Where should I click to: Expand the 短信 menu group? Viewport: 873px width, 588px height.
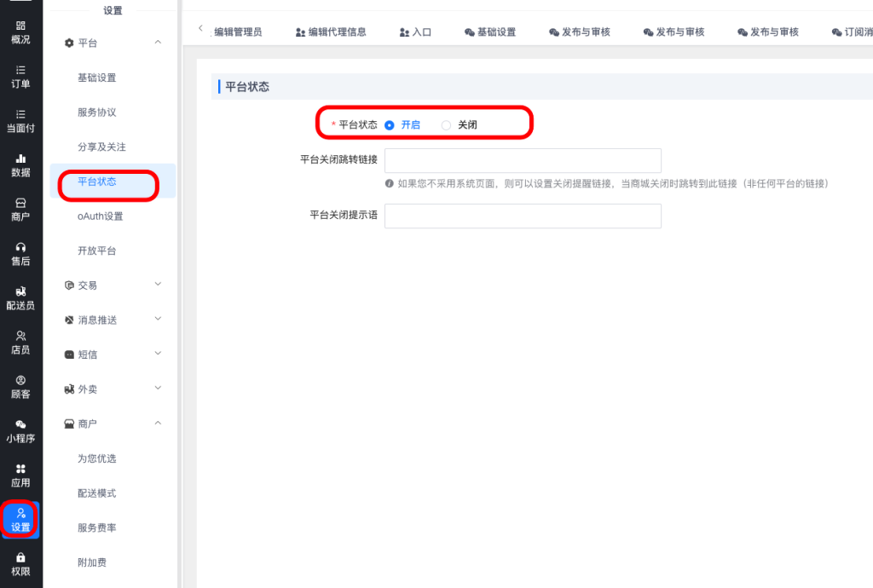click(158, 354)
